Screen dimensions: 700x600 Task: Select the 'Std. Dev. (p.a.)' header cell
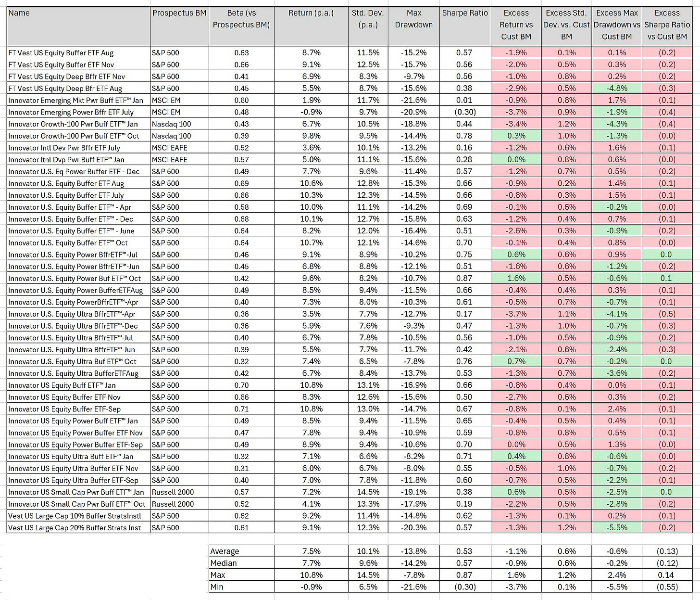coord(368,26)
